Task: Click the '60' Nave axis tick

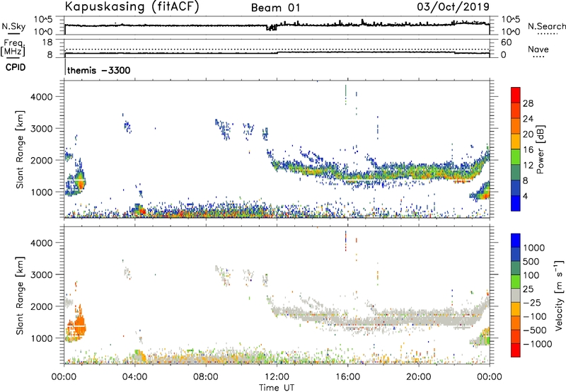Action: tap(507, 42)
